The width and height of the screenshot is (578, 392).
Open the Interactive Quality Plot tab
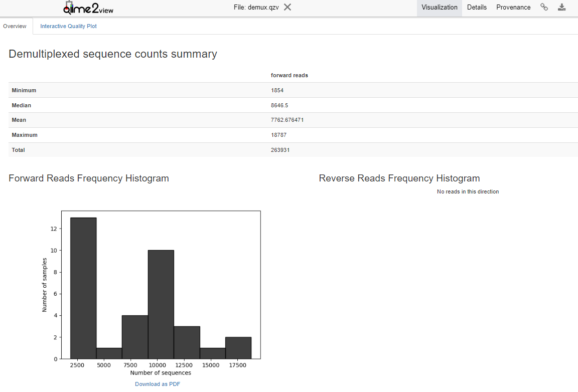[68, 26]
